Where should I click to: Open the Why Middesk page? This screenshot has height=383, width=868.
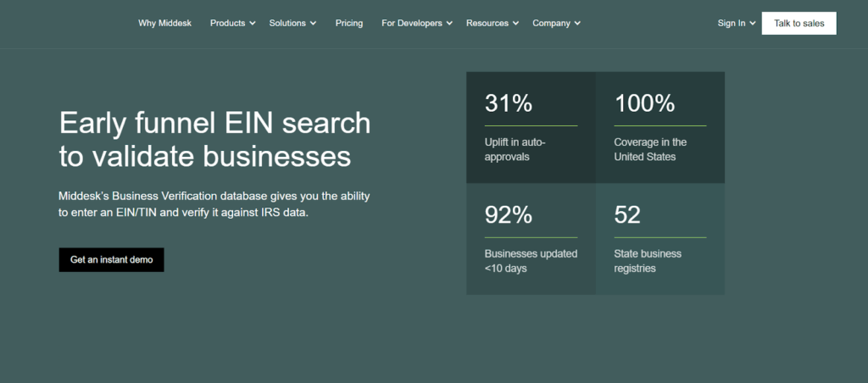click(x=165, y=23)
